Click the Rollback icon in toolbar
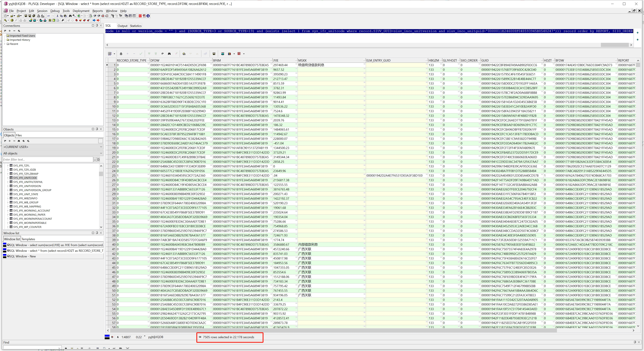644x351 pixels. click(25, 20)
